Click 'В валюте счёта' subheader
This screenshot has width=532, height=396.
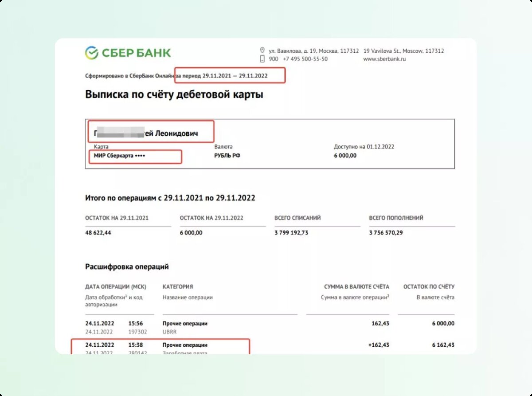point(435,297)
